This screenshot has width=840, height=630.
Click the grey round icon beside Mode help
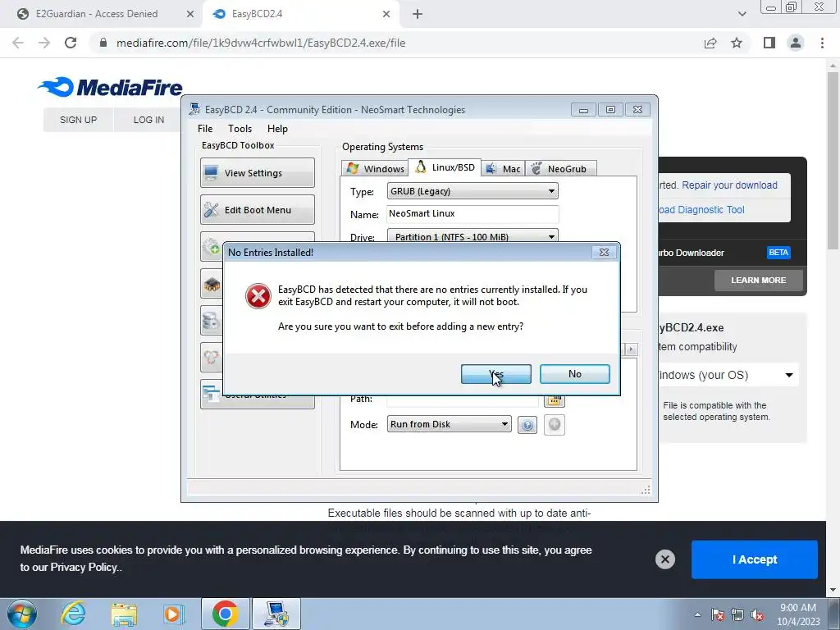(555, 425)
